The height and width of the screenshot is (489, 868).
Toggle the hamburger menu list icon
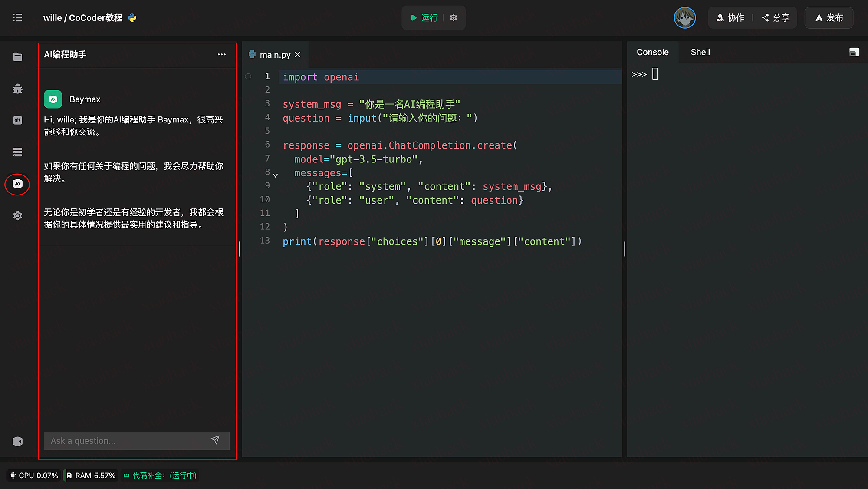point(17,18)
